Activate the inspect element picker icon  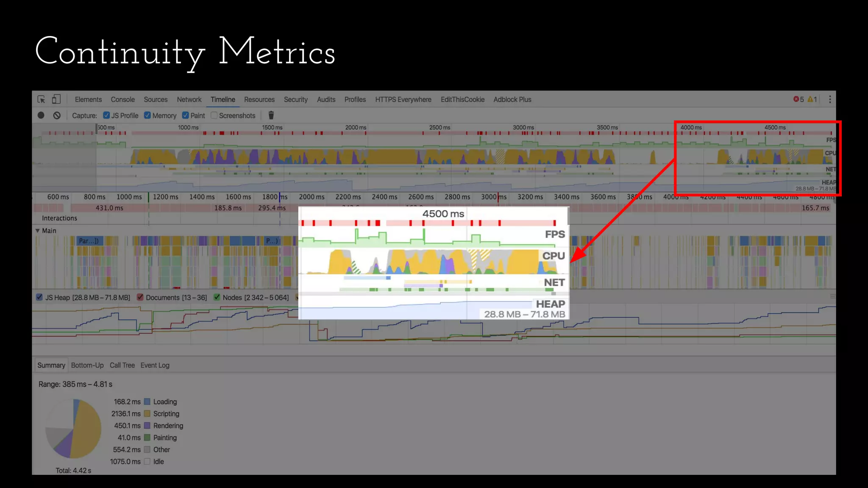pyautogui.click(x=41, y=99)
